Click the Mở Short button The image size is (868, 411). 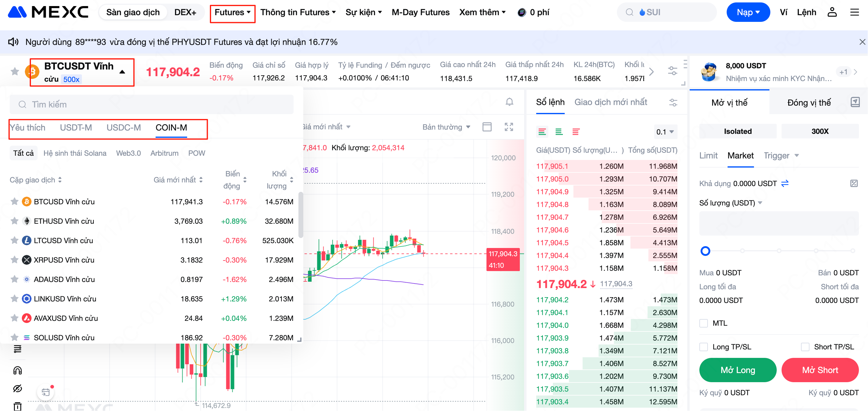(820, 370)
